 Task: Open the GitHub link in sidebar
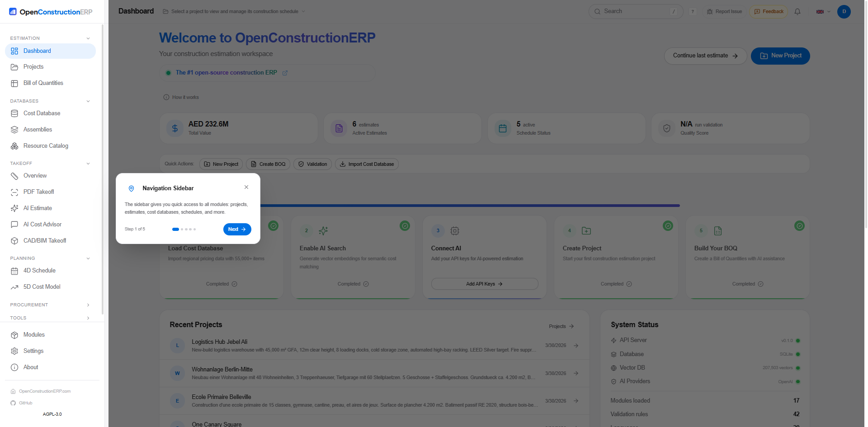[x=21, y=403]
